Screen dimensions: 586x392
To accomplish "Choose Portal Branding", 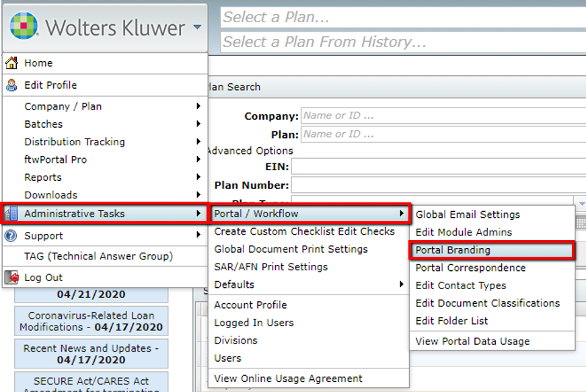I will tap(492, 250).
